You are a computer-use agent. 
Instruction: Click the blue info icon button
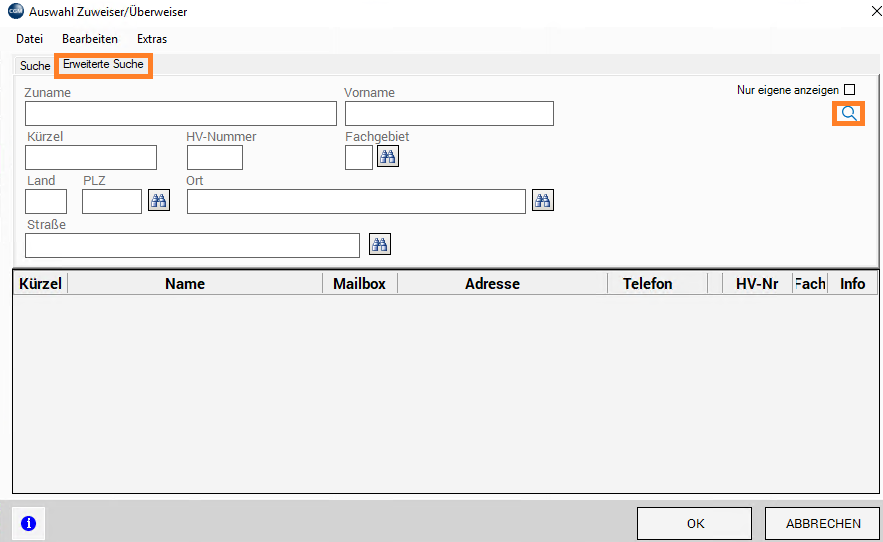point(28,523)
